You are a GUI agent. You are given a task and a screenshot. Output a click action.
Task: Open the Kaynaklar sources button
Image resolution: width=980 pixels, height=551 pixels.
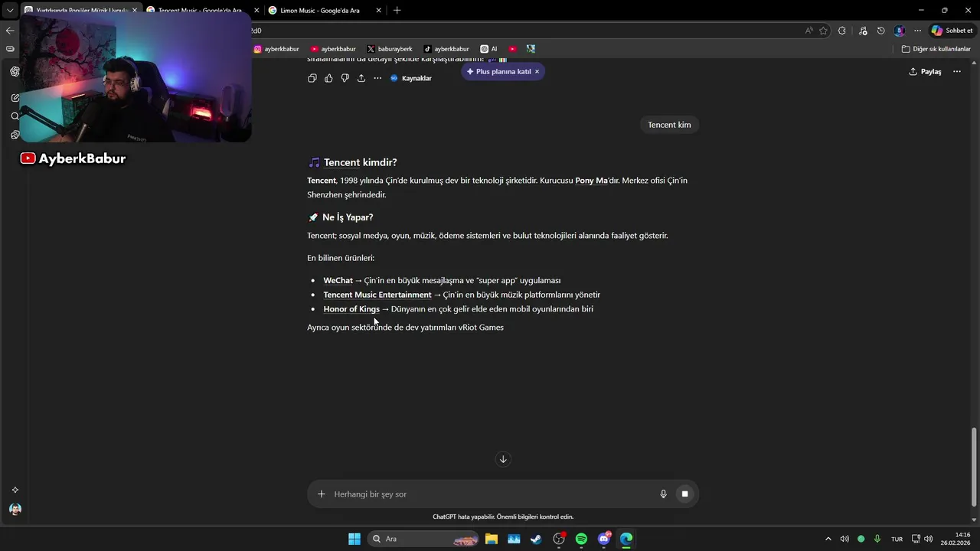(x=411, y=78)
